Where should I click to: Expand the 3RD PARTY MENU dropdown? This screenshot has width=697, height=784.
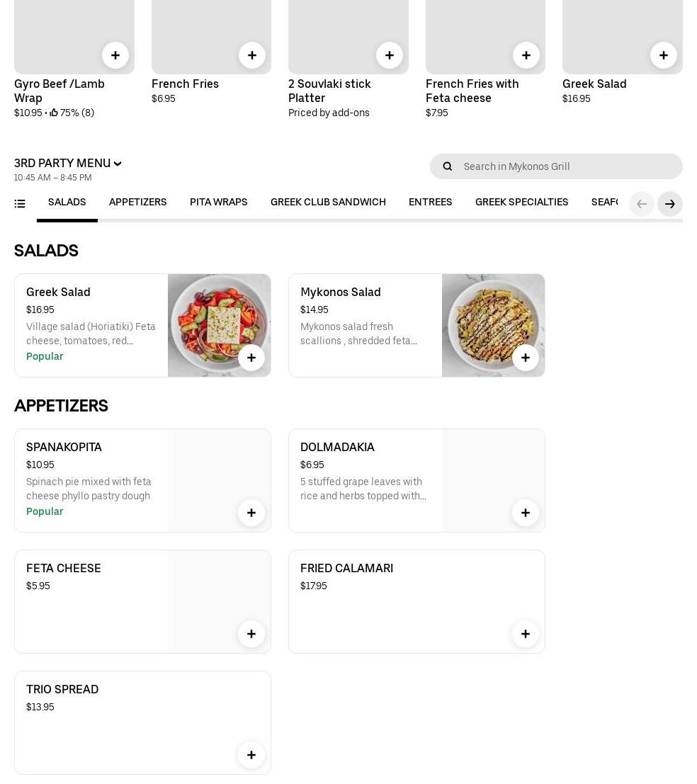tap(68, 164)
